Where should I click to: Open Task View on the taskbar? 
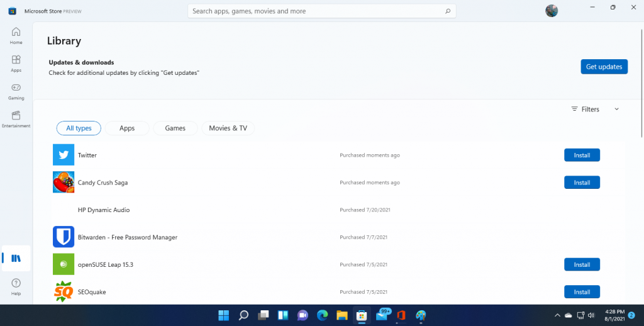[264, 315]
